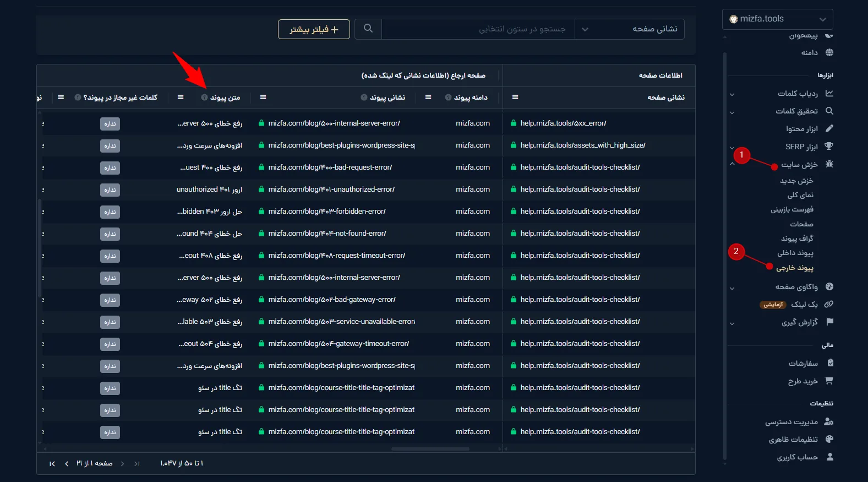Open link mizfa.com/blog/401-unauthorized-error/

331,189
